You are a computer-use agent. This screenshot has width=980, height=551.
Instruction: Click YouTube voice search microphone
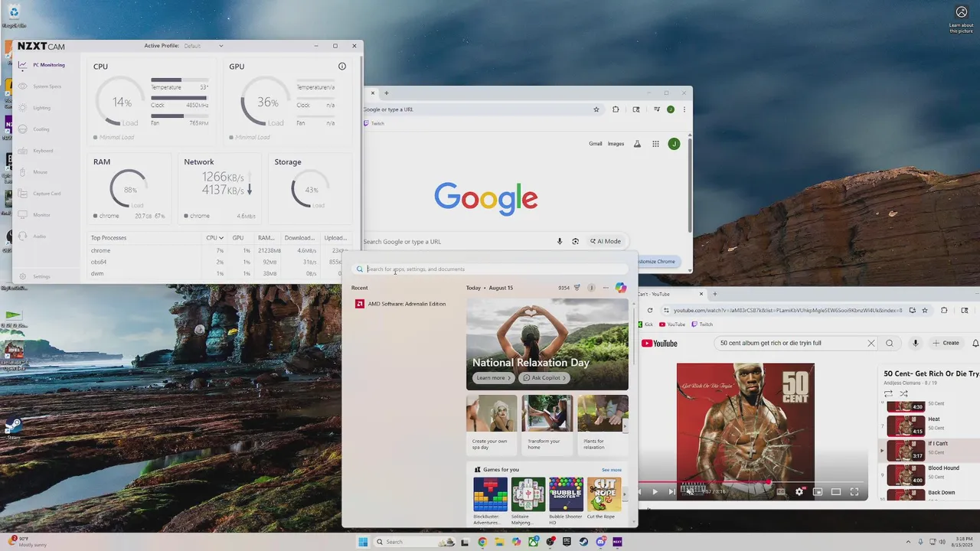coord(915,344)
